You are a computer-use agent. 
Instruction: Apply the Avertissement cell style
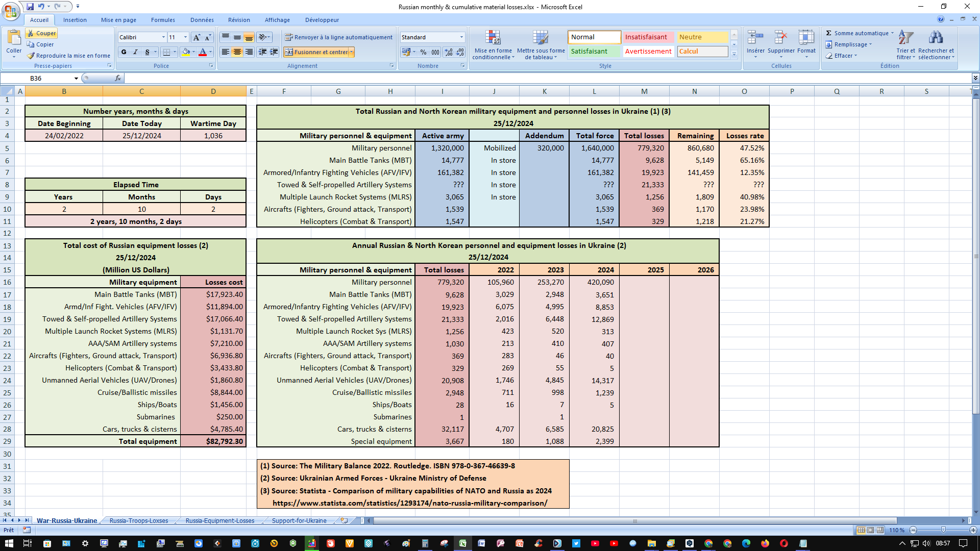point(648,52)
